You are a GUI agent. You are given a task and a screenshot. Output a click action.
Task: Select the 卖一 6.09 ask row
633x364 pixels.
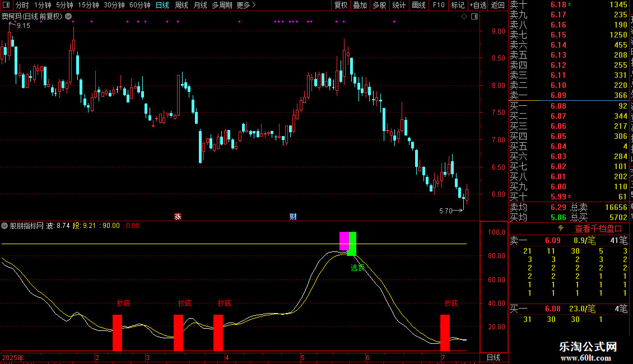[x=569, y=95]
